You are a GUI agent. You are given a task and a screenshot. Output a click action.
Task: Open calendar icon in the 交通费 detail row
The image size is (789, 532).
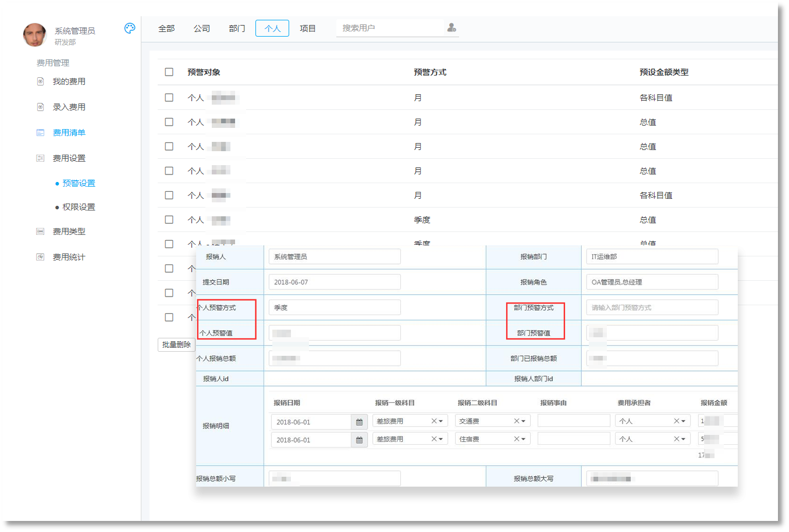click(x=359, y=422)
